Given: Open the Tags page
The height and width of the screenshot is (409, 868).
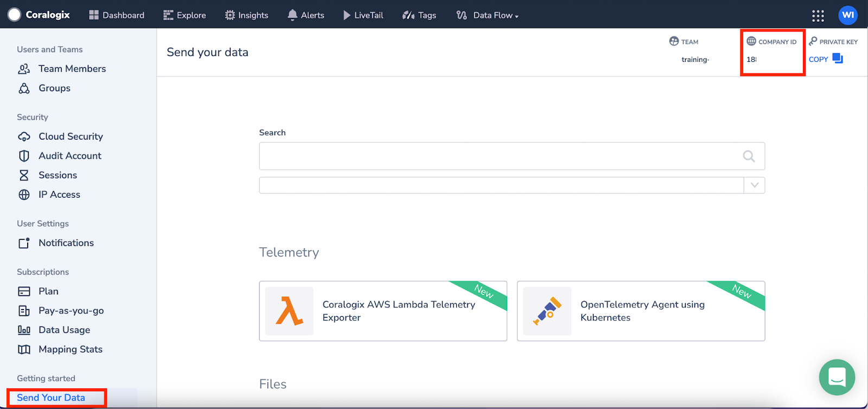Looking at the screenshot, I should click(x=419, y=15).
